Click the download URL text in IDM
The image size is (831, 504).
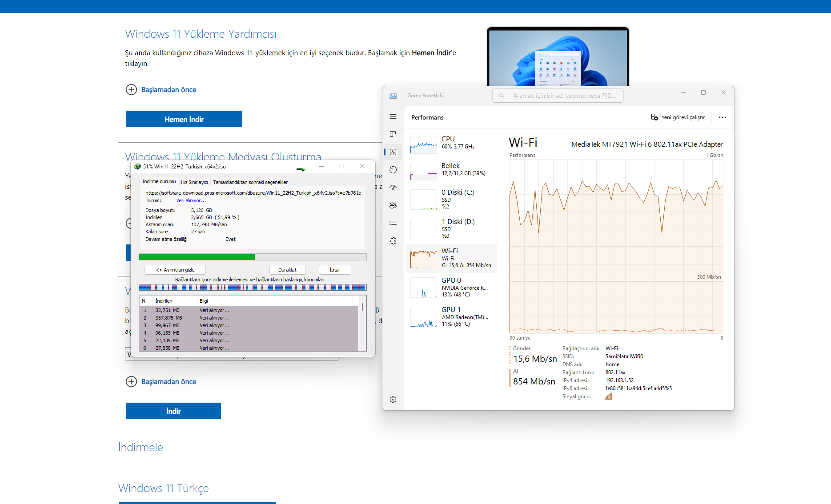253,193
